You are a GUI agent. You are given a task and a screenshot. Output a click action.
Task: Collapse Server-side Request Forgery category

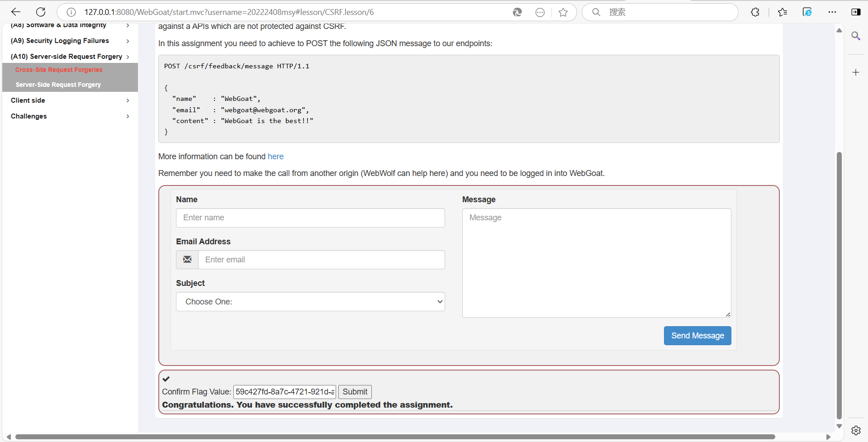tap(70, 57)
